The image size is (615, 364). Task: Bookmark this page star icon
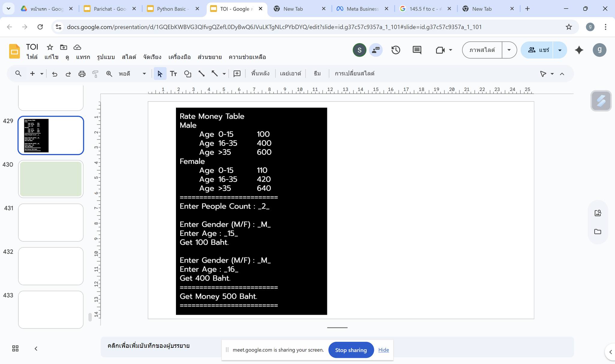[x=569, y=27]
